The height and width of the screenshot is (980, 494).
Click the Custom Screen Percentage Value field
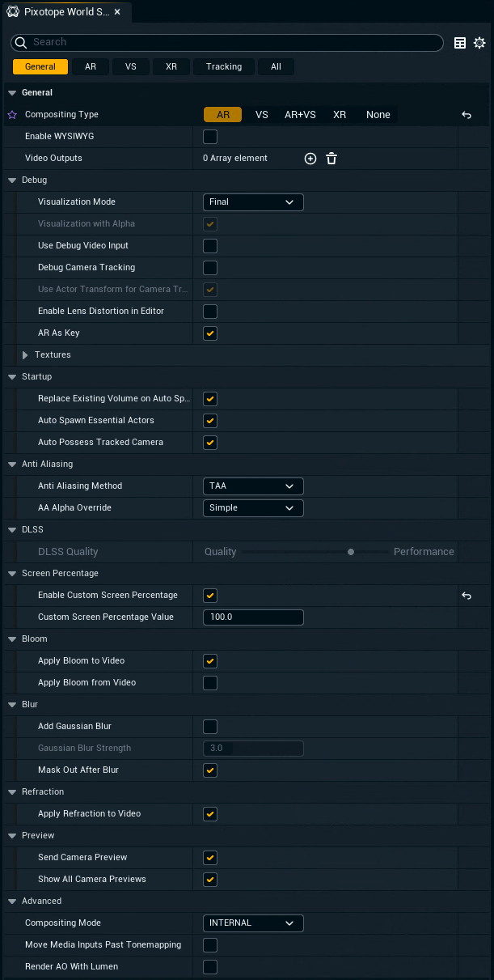[x=253, y=617]
